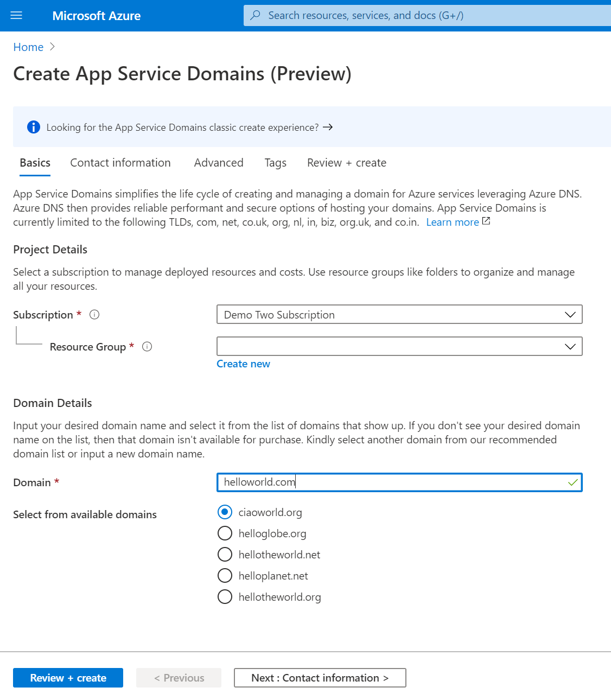Select the helloplanet.net domain
Image resolution: width=611 pixels, height=700 pixels.
tap(225, 575)
